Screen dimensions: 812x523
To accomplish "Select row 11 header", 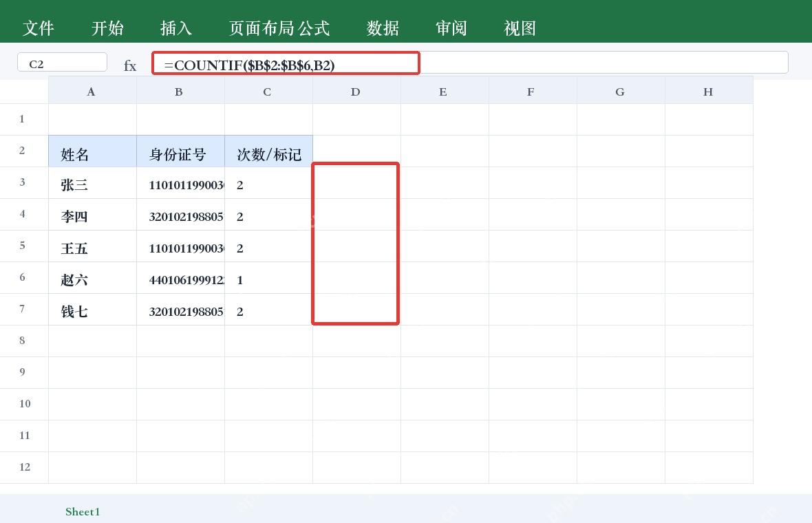I will (x=24, y=435).
